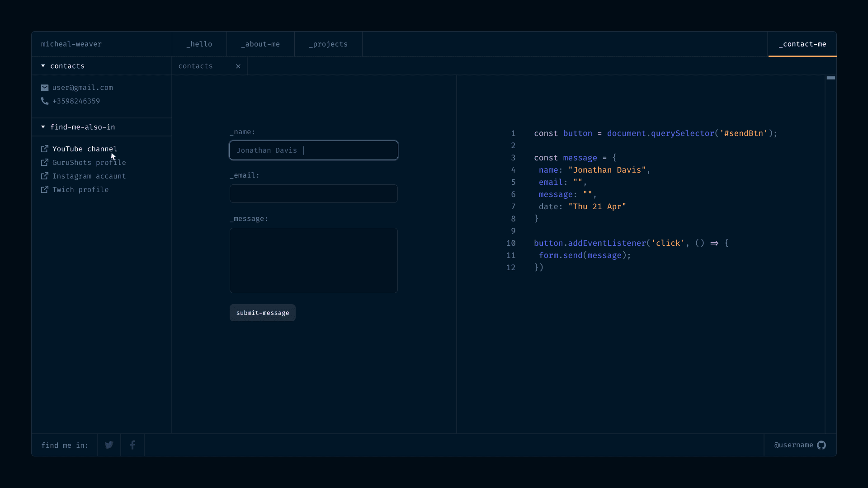Screen dimensions: 868x488
Task: Click the find me in: footer label
Action: (x=65, y=445)
